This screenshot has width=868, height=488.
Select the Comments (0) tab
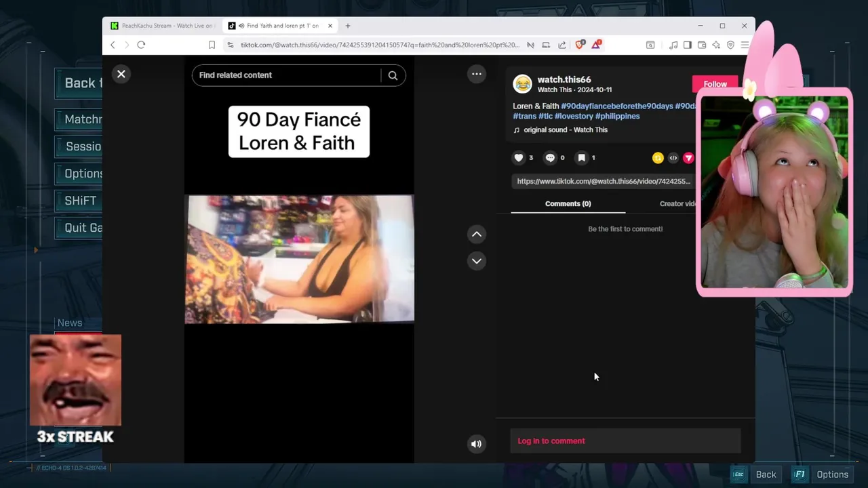(x=568, y=204)
